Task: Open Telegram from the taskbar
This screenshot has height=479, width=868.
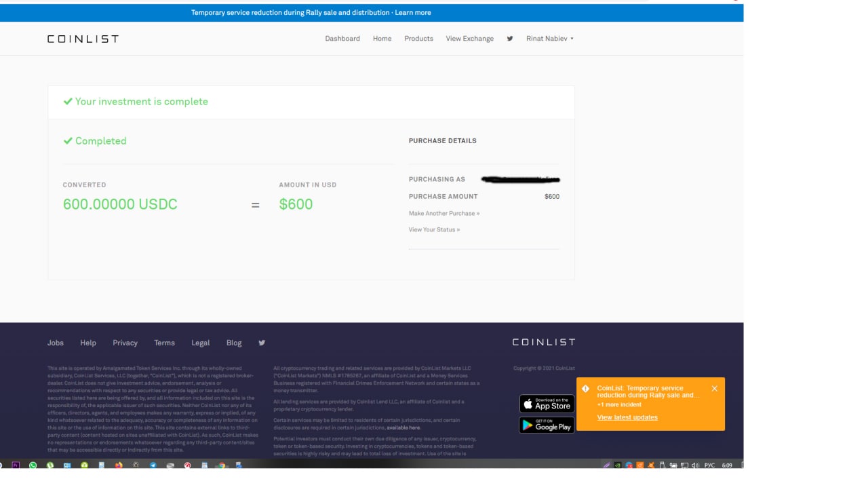Action: (x=153, y=465)
